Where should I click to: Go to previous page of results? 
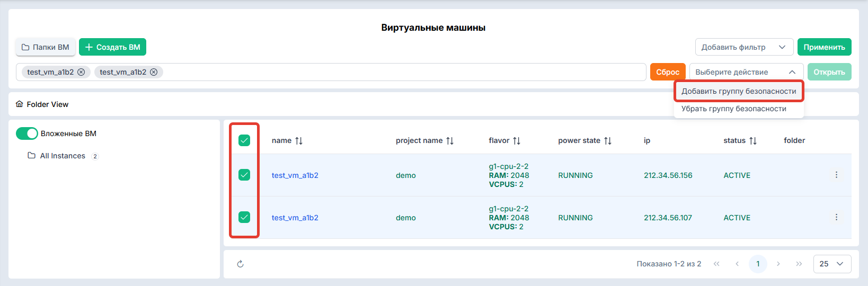coord(737,264)
